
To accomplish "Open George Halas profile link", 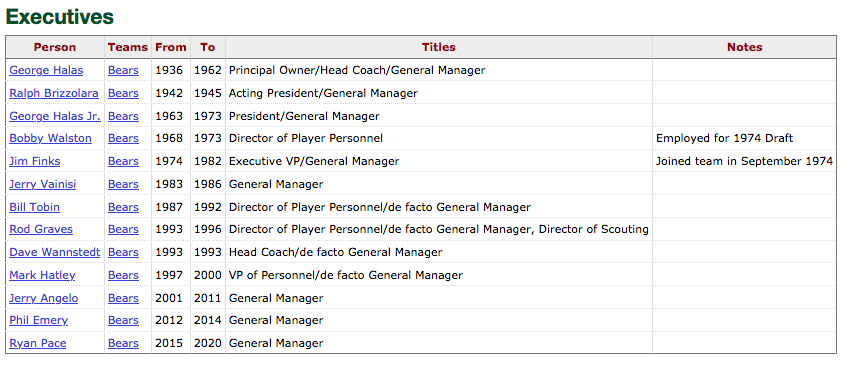I will (x=46, y=70).
